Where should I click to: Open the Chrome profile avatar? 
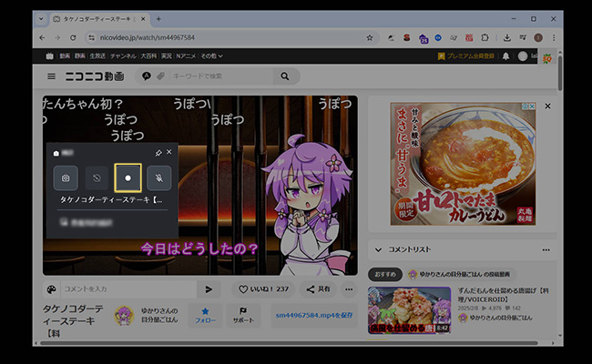pyautogui.click(x=538, y=37)
